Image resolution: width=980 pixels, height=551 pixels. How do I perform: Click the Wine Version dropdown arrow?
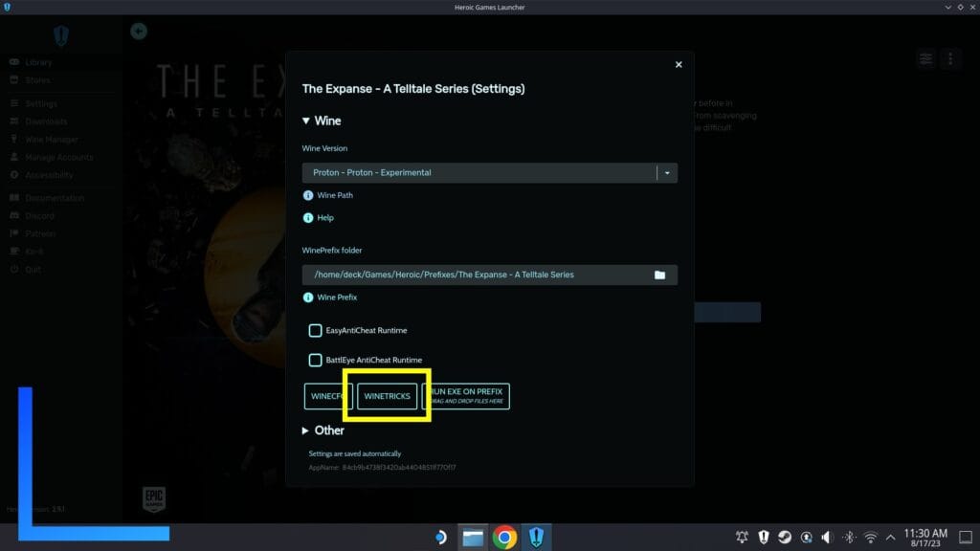667,172
